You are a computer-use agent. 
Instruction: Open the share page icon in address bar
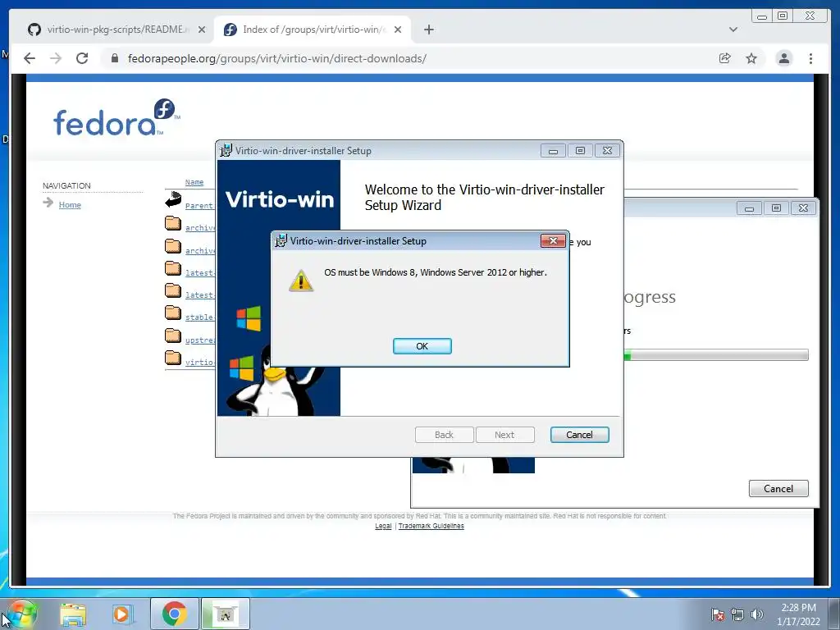(725, 58)
